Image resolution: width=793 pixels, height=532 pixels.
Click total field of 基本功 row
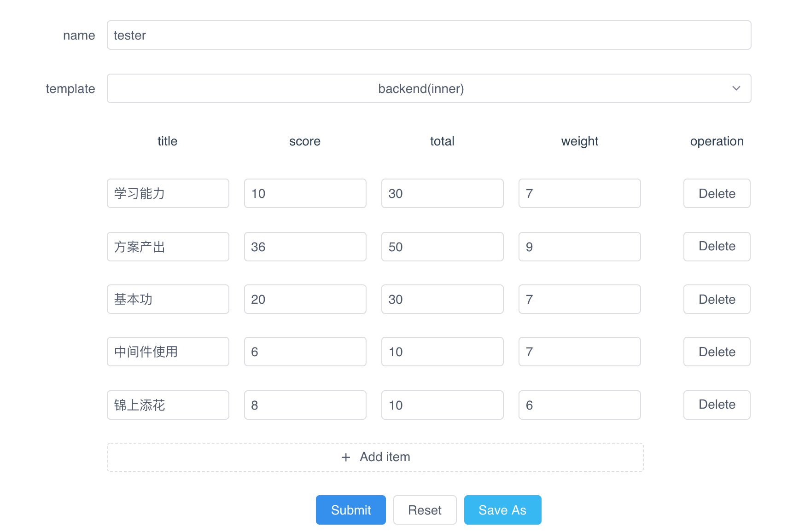click(x=443, y=299)
